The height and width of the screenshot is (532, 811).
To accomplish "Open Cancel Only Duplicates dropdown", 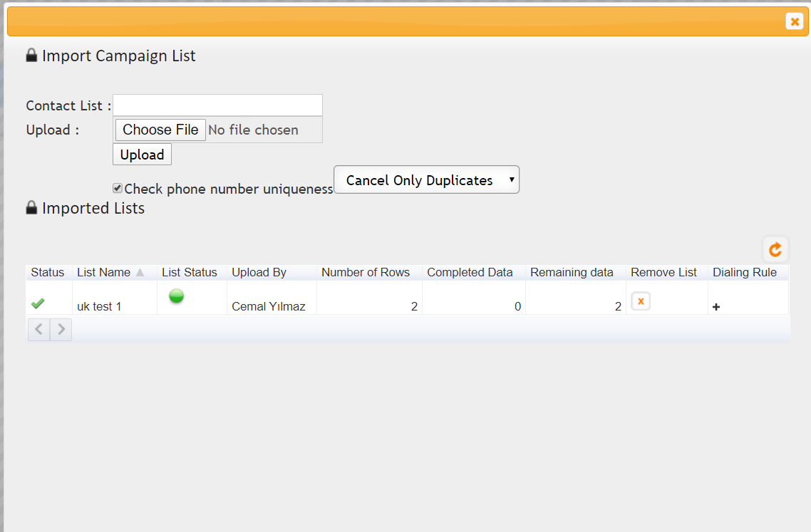I will click(427, 180).
